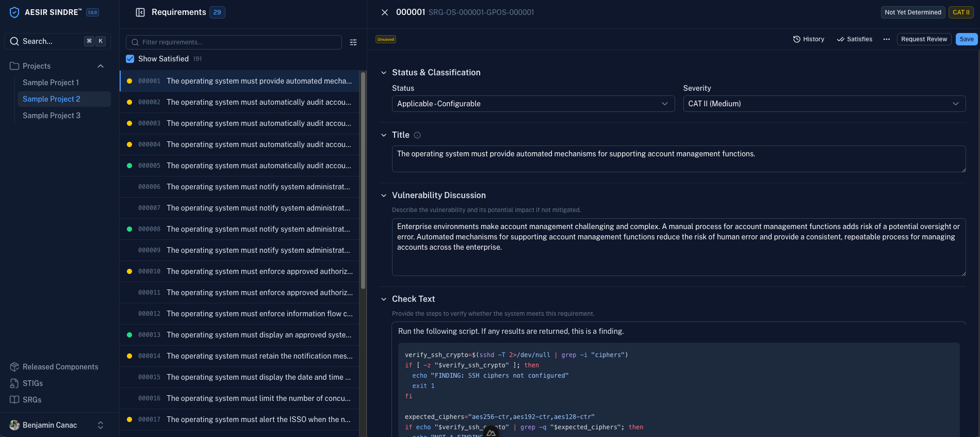Click the sidebar Search field

(x=57, y=41)
